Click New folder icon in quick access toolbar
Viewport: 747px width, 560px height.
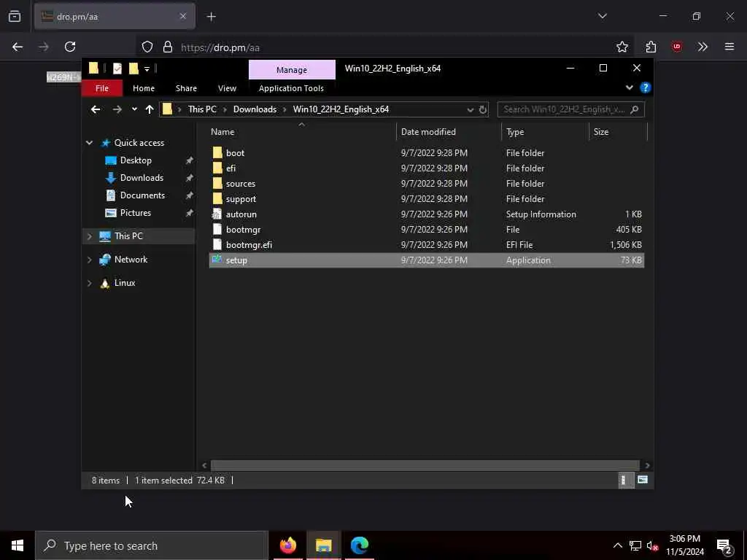[133, 69]
